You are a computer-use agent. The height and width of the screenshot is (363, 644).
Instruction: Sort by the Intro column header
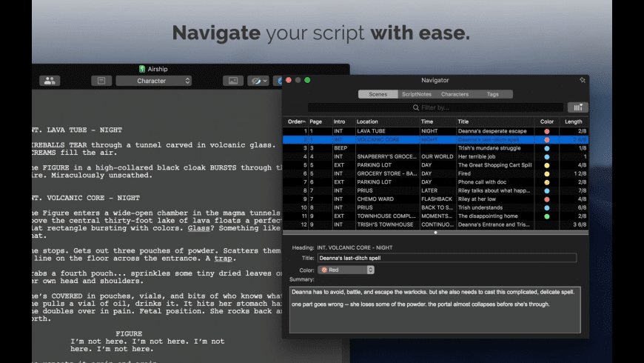[x=343, y=121]
